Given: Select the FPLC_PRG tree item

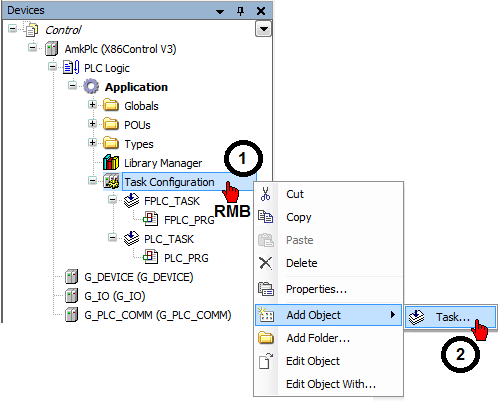Looking at the screenshot, I should tap(189, 220).
